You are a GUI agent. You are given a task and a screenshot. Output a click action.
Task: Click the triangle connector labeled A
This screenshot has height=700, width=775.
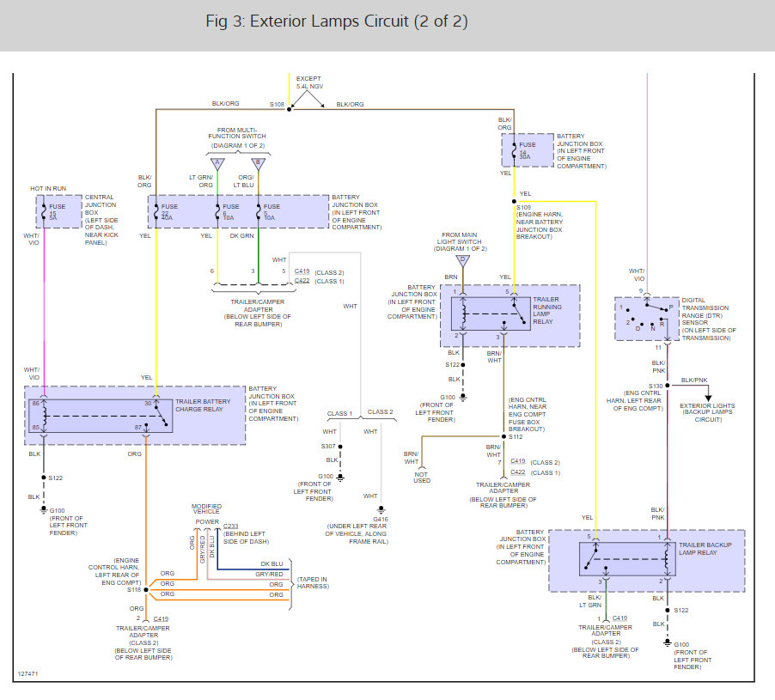[x=217, y=163]
